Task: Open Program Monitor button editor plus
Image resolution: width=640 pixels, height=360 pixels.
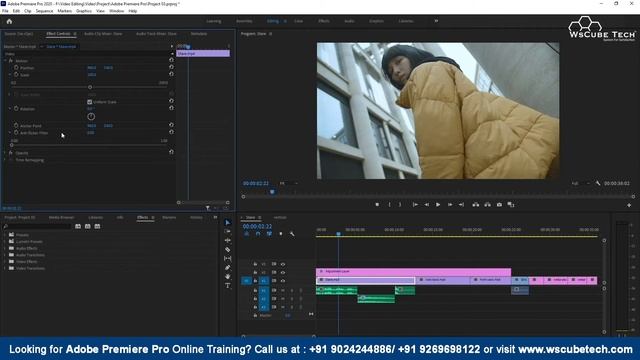Action: point(629,205)
